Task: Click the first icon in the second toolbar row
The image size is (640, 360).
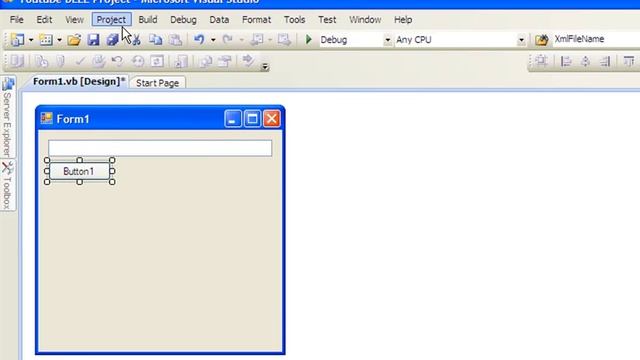Action: tap(17, 61)
